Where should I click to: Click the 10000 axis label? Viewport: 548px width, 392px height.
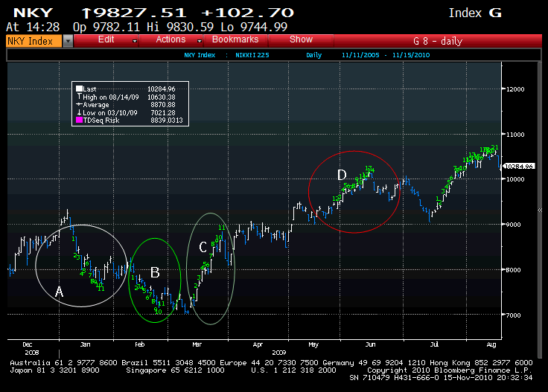click(x=515, y=179)
